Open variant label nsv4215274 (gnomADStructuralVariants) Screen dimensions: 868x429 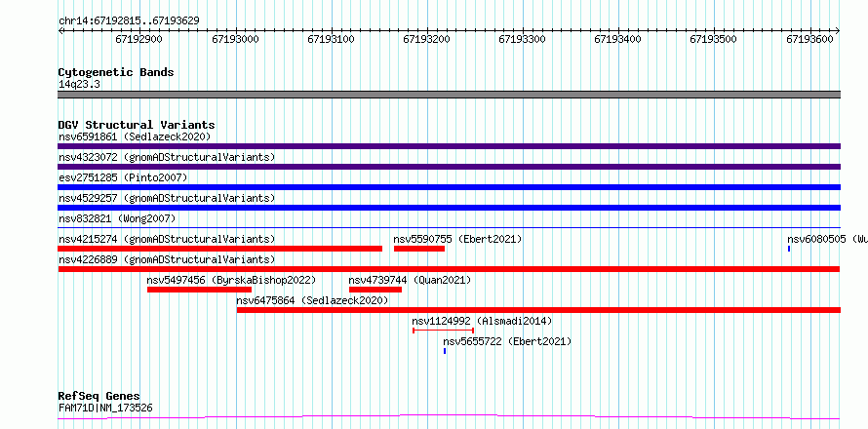pos(167,239)
